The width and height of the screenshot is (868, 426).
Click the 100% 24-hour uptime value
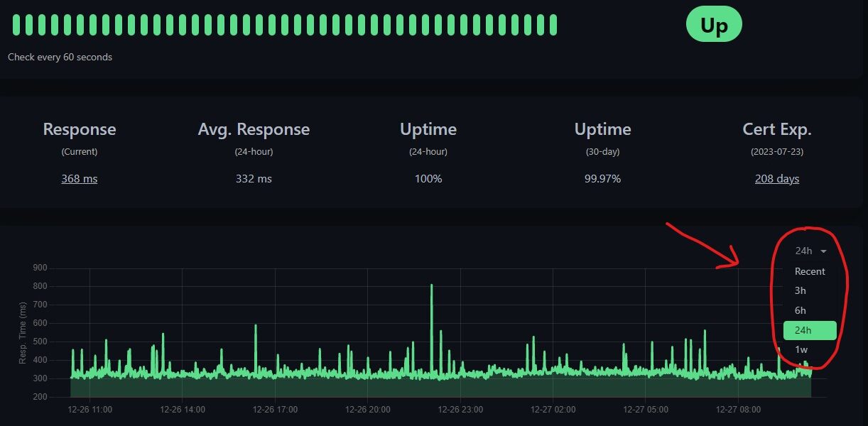click(x=428, y=179)
